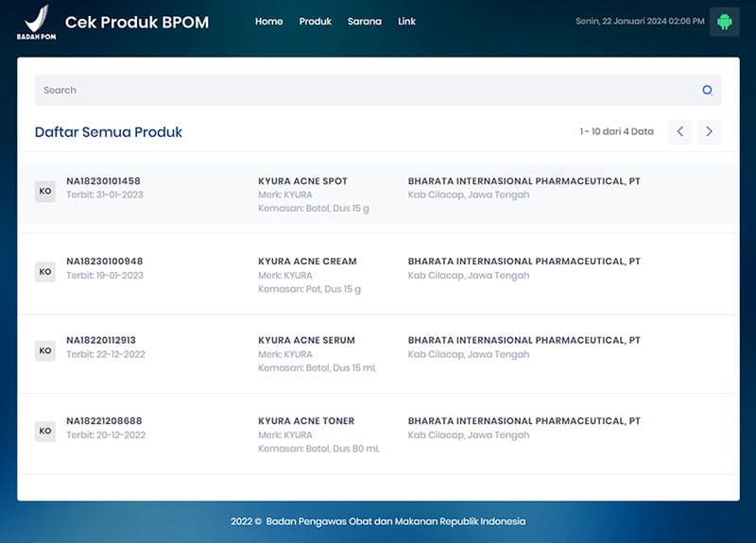Click the Cek Produk BPOM title
The height and width of the screenshot is (543, 756).
[137, 22]
